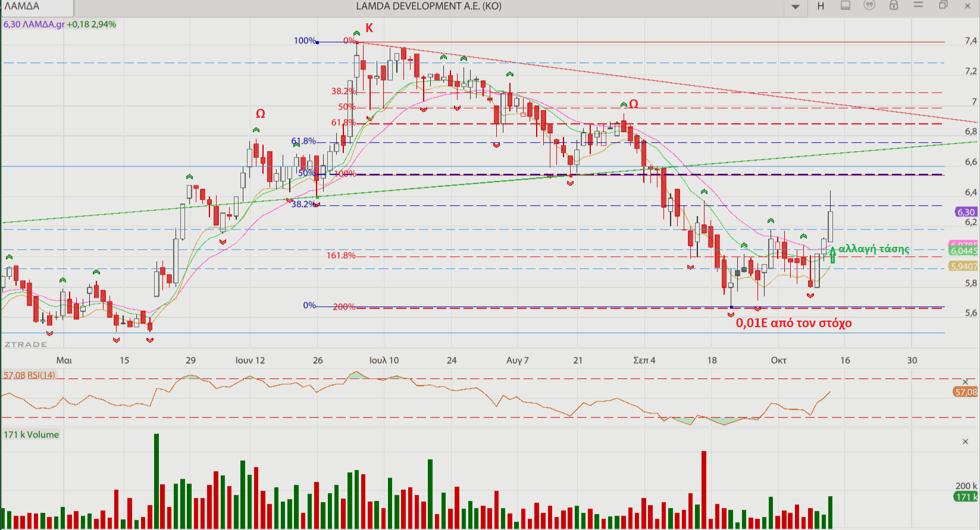This screenshot has height=530, width=980.
Task: Click the Αυγ 7 date axis label
Action: point(518,360)
